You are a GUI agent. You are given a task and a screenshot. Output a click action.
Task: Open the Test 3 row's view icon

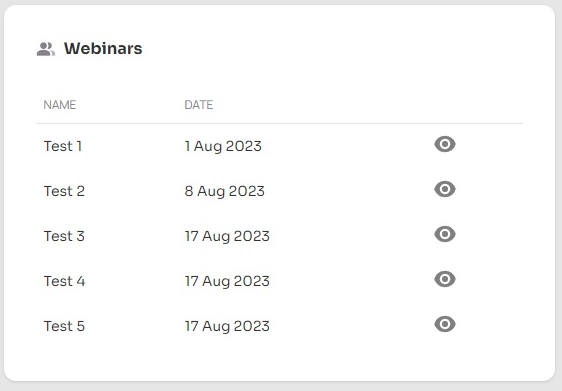445,234
